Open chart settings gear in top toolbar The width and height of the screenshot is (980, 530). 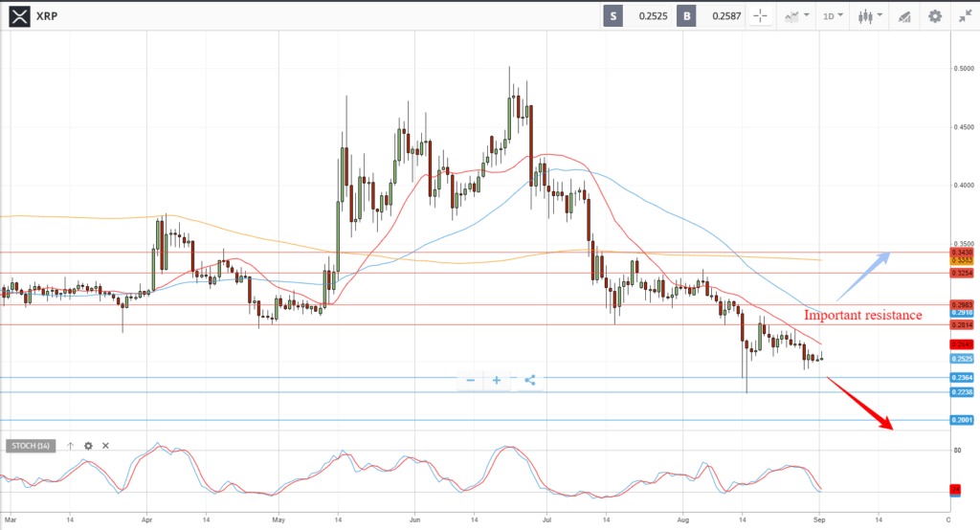tap(934, 16)
